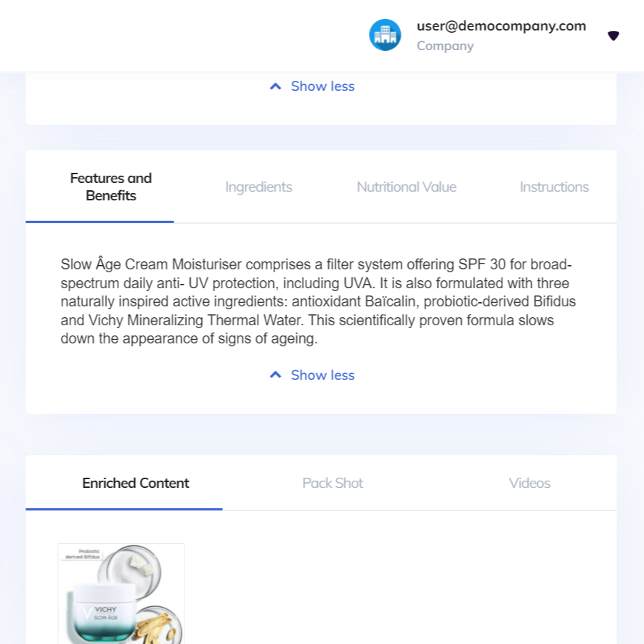
Task: Open the account dropdown caret
Action: 614,36
